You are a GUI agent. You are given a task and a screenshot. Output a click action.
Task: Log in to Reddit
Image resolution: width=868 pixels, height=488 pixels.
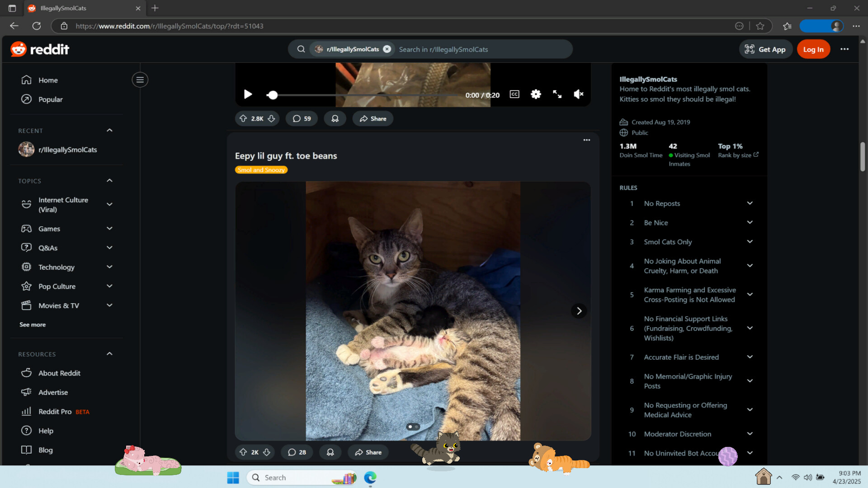pos(813,49)
